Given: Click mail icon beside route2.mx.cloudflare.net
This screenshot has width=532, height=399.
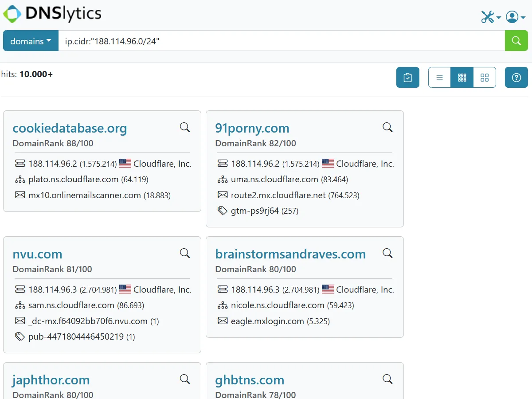Looking at the screenshot, I should click(x=223, y=195).
